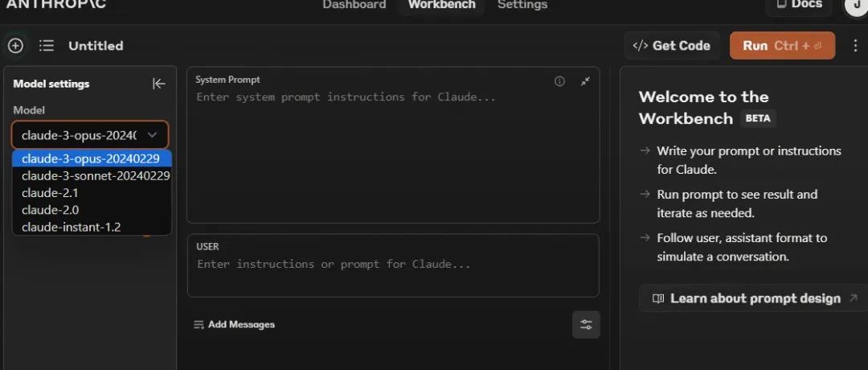Open the prompt list icon
This screenshot has width=868, height=370.
[x=47, y=46]
